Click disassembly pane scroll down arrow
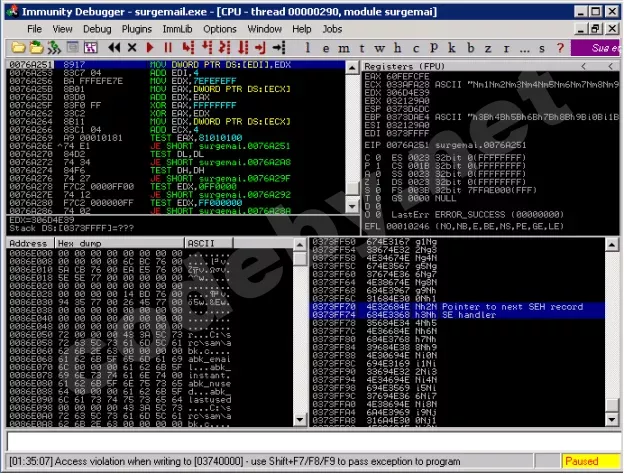This screenshot has height=474, width=624. (352, 206)
